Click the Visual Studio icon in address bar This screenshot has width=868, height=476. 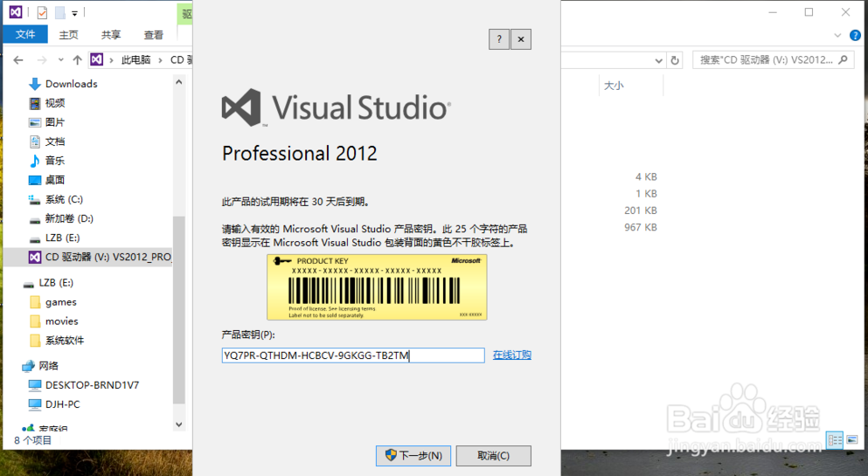97,59
